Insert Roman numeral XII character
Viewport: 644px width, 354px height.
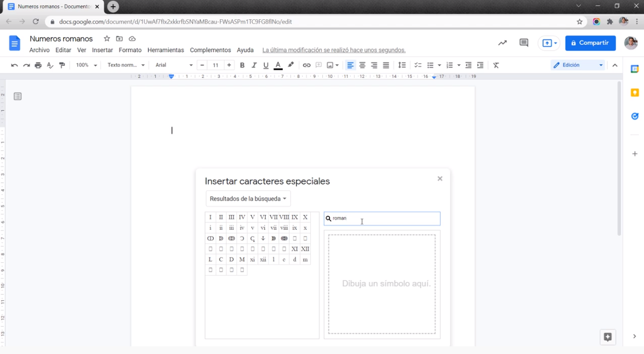305,249
